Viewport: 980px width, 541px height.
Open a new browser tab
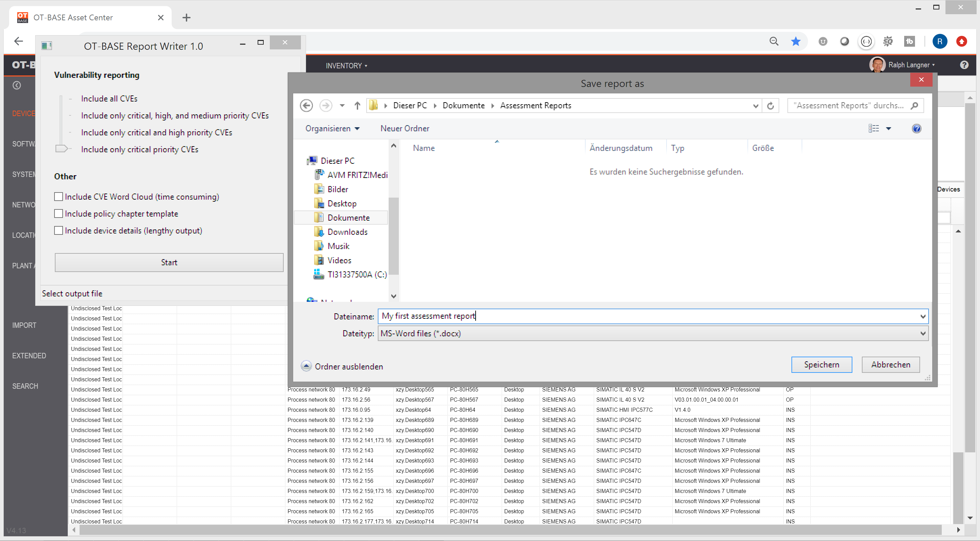pyautogui.click(x=187, y=18)
